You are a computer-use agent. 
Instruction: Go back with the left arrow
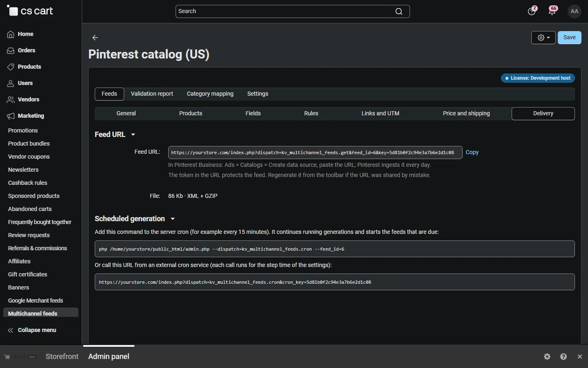pyautogui.click(x=95, y=38)
